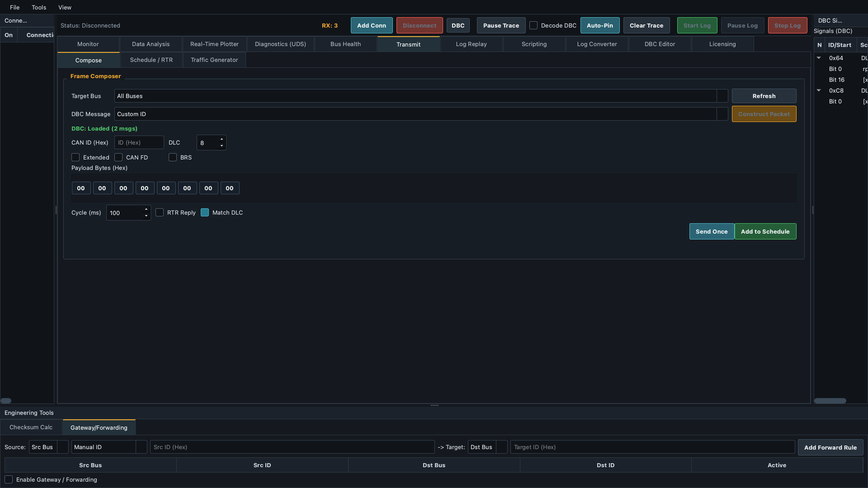Open the Traffic Generator sub-tab
Viewport: 868px width, 488px height.
tap(214, 60)
